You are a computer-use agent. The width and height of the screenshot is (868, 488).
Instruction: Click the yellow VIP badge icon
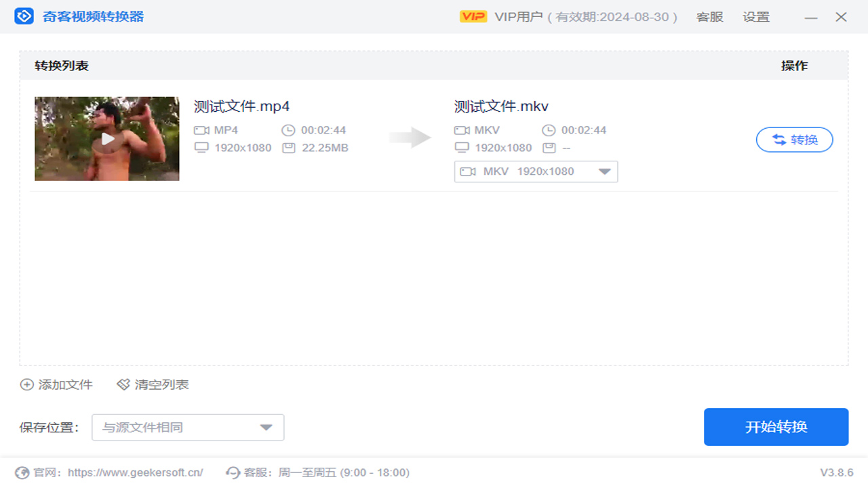point(474,17)
